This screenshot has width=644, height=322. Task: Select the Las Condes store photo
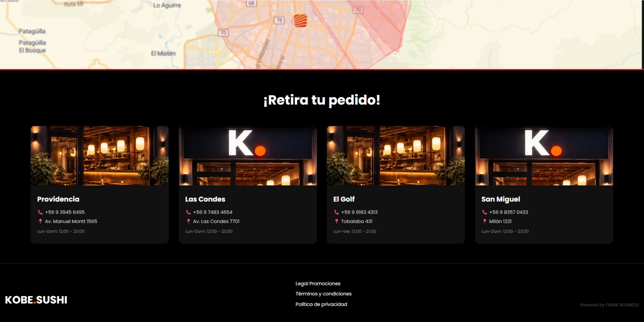point(248,156)
